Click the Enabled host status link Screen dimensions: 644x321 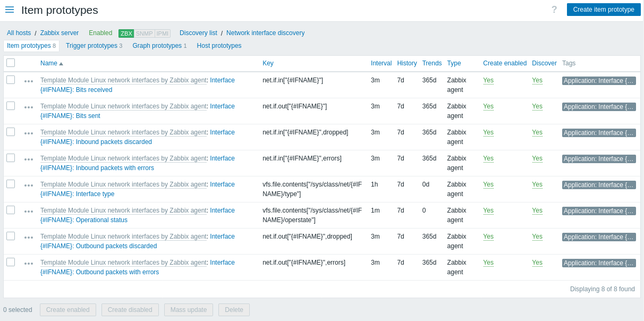coord(100,33)
